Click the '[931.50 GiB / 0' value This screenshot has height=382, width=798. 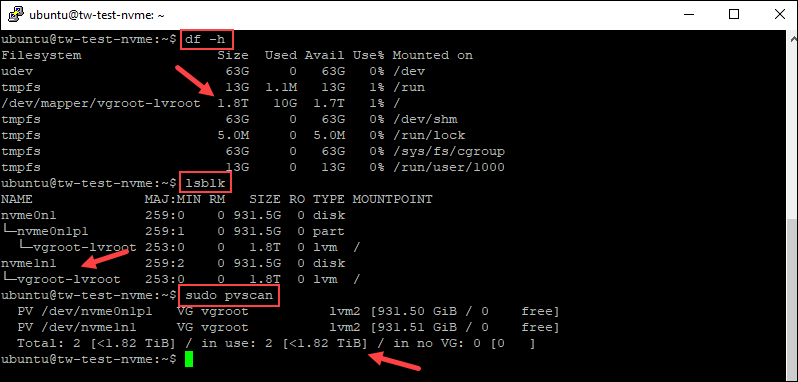tap(429, 311)
